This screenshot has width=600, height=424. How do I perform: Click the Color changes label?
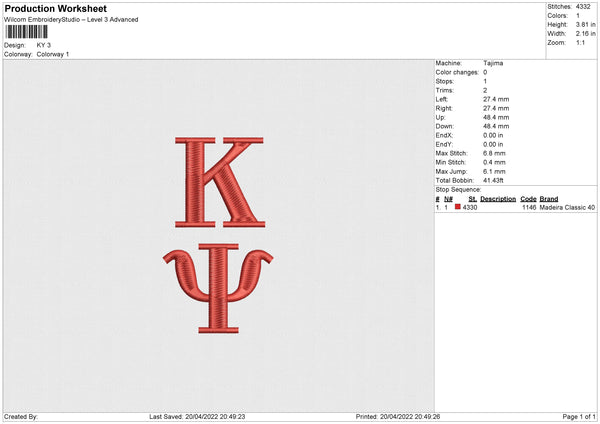pyautogui.click(x=457, y=72)
